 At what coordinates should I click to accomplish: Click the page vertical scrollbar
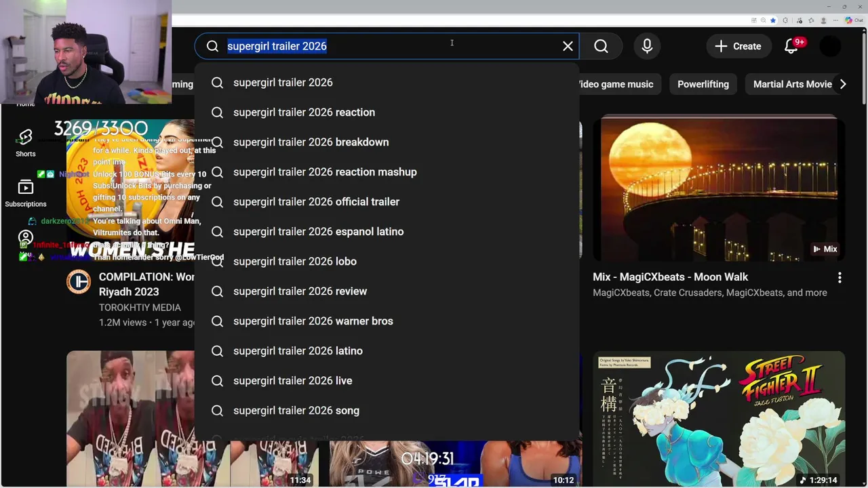click(x=864, y=68)
